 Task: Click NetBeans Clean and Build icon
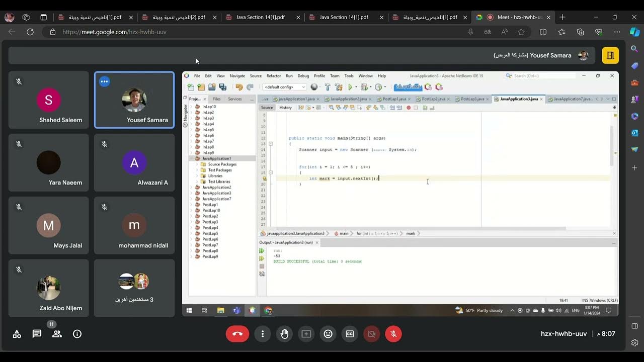[x=338, y=87]
